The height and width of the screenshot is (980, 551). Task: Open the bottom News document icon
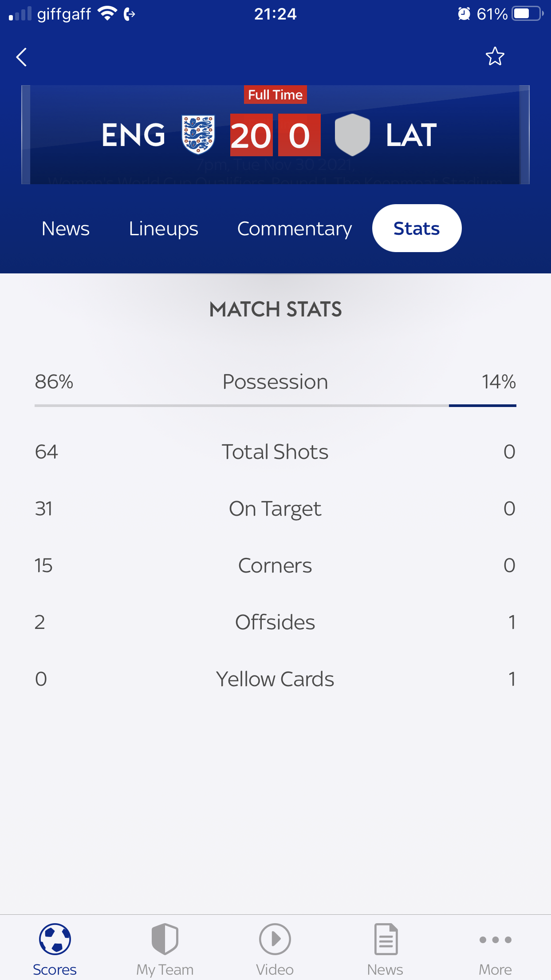[x=385, y=939]
